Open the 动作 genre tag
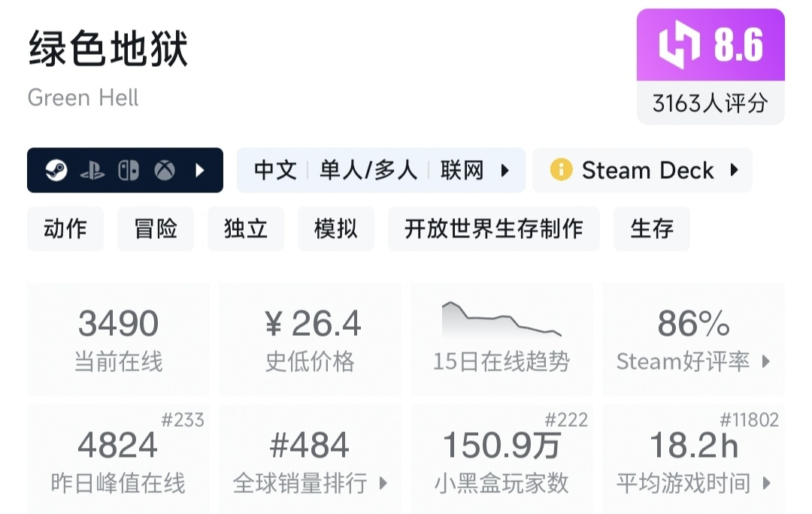Image resolution: width=812 pixels, height=514 pixels. [65, 229]
